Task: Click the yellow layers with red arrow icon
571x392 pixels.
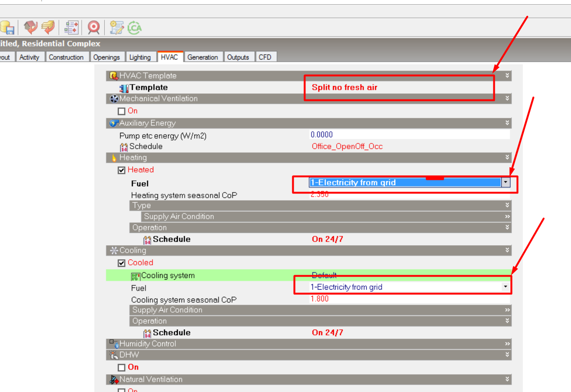Action: [x=48, y=28]
